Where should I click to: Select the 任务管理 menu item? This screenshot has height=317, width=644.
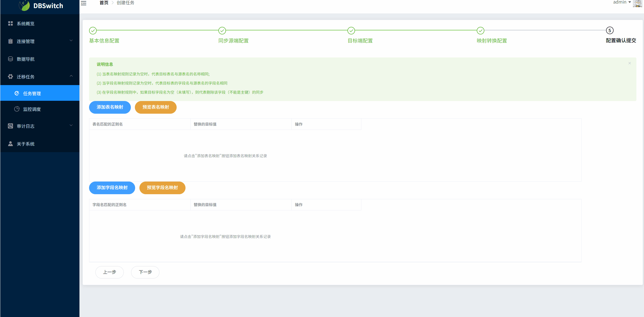click(32, 93)
